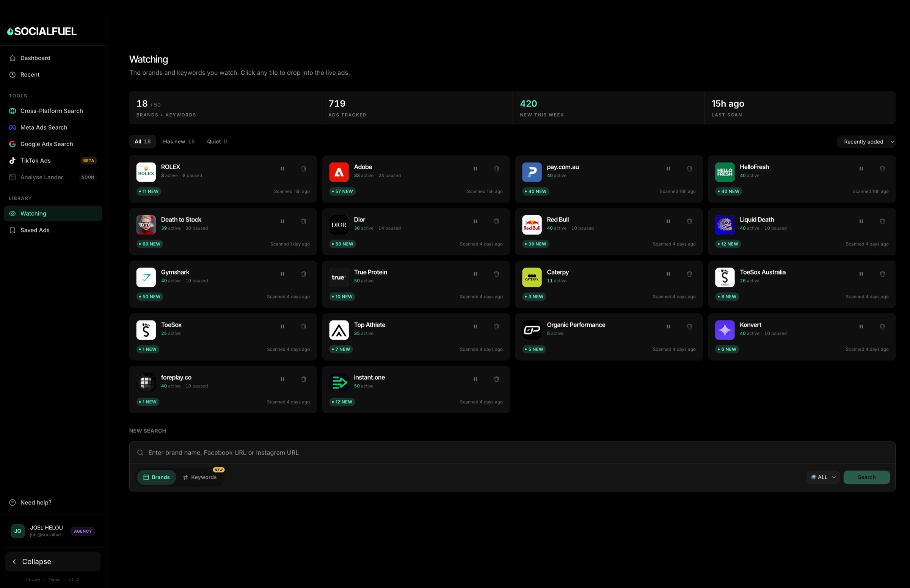Open the Watching sidebar item
The height and width of the screenshot is (588, 910).
53,214
